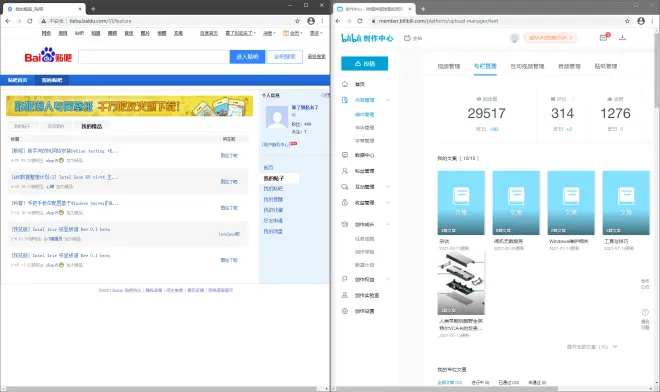Click the 创作实验室 icon in the bilibili sidebar
The height and width of the screenshot is (392, 660).
[x=345, y=295]
